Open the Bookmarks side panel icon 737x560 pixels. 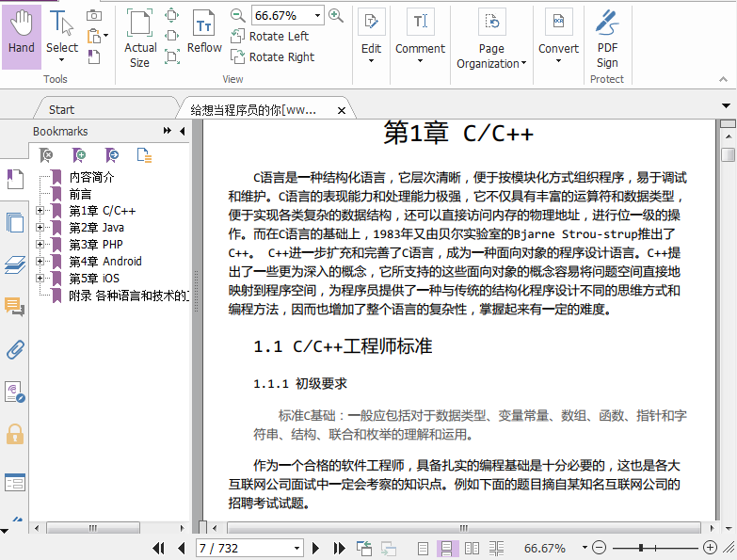14,179
